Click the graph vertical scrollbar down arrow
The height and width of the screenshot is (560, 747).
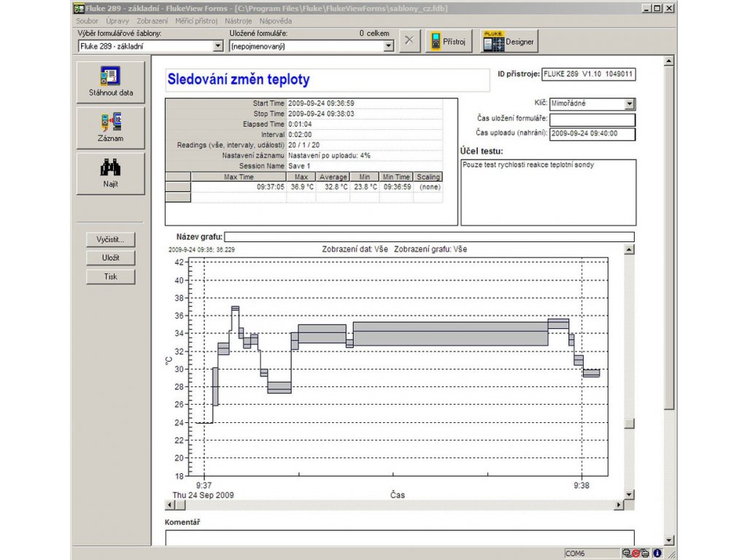pos(630,495)
